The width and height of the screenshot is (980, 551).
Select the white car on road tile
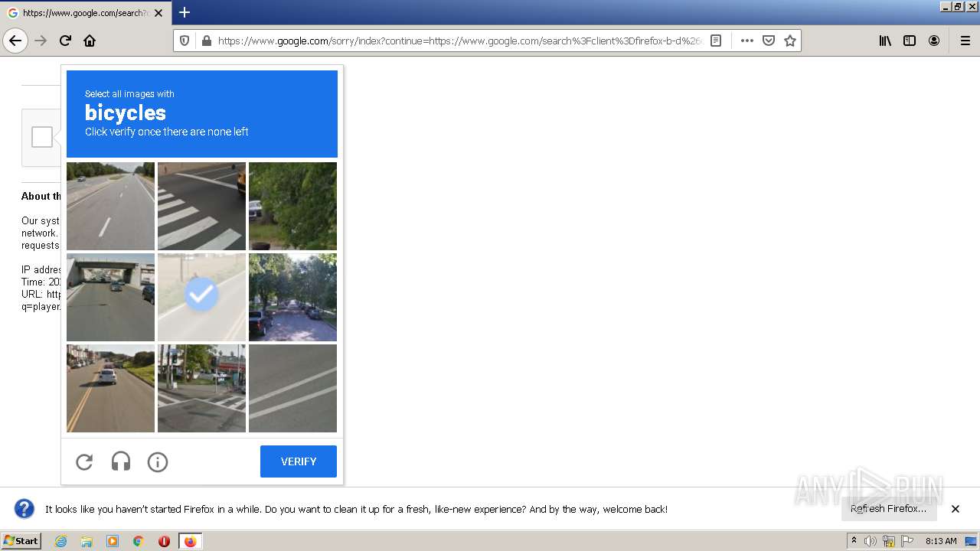click(110, 388)
